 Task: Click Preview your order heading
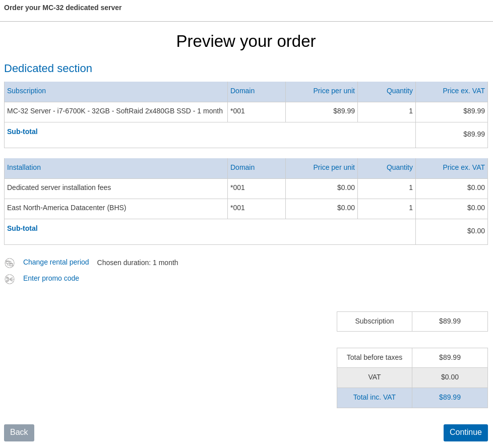(246, 41)
